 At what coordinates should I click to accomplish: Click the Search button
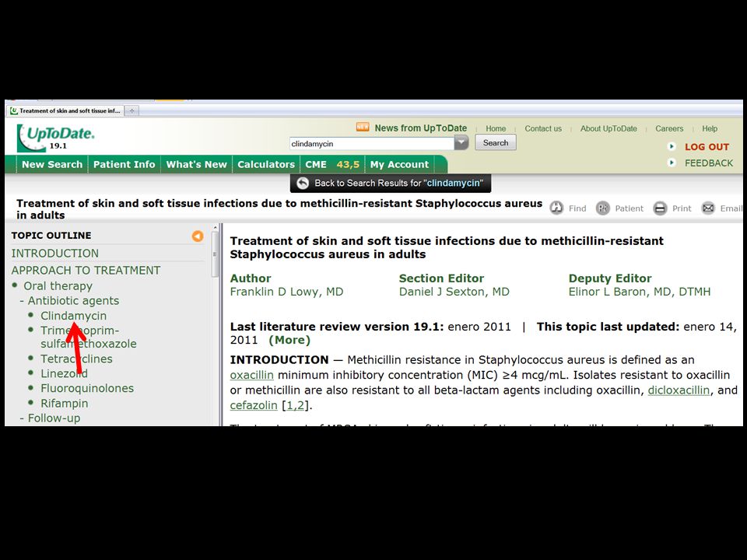click(x=496, y=143)
